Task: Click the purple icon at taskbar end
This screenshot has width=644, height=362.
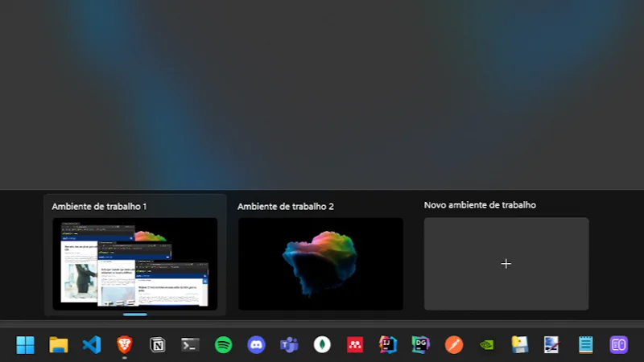Action: (618, 345)
